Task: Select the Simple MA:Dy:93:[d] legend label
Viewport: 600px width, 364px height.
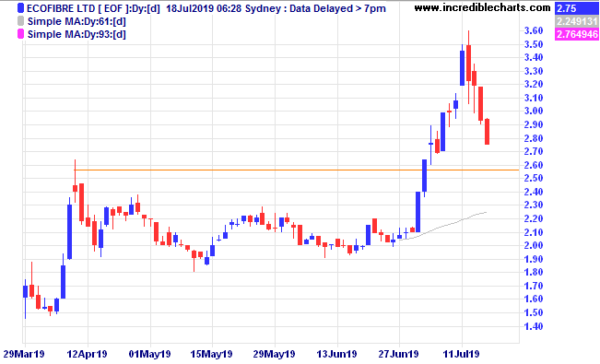Action: (76, 34)
